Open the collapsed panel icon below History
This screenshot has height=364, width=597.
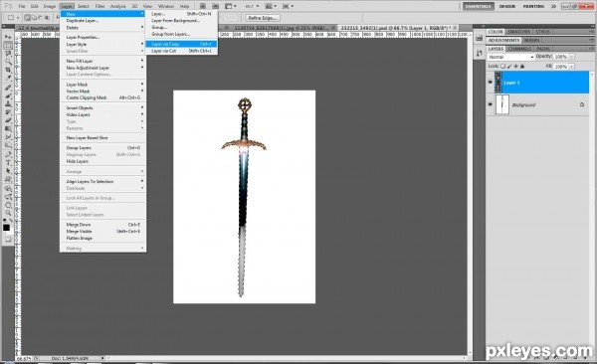click(x=480, y=54)
